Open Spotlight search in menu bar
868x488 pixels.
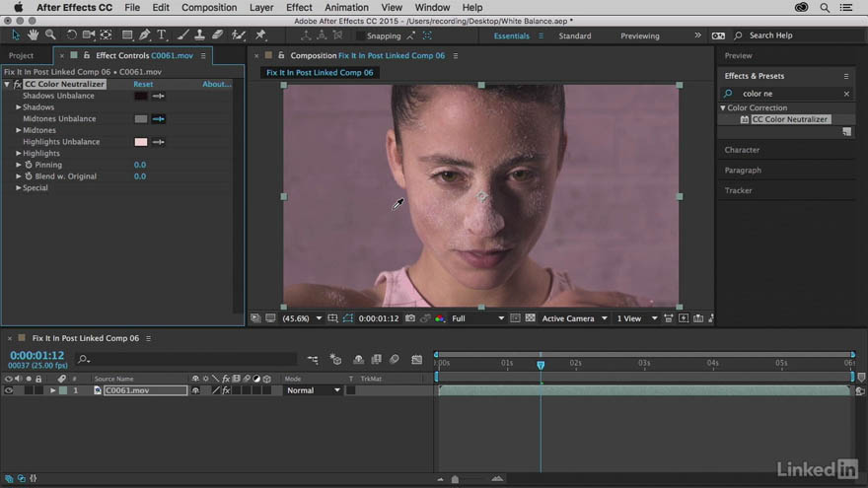pos(825,8)
